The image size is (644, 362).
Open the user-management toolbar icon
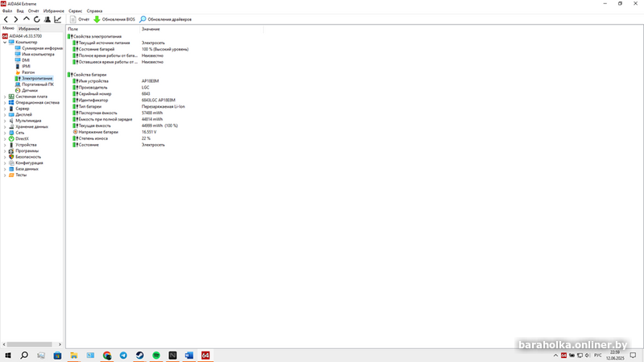[47, 19]
